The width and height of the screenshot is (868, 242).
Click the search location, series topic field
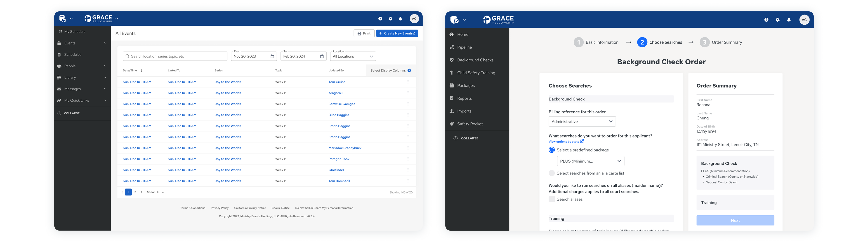(175, 56)
